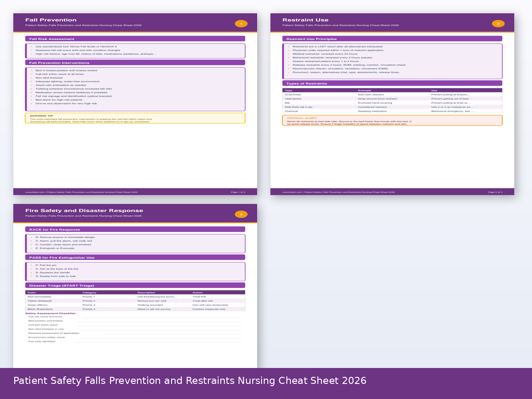Open the coworkster.com footer link

pos(35,192)
